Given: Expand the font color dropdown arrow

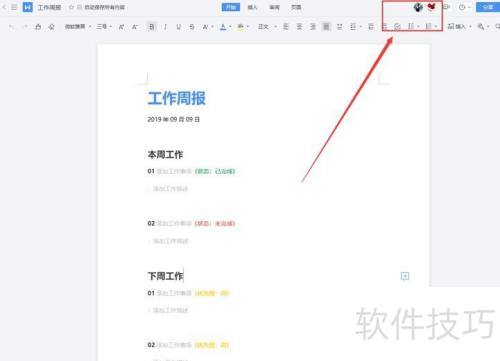Looking at the screenshot, I should pos(230,27).
